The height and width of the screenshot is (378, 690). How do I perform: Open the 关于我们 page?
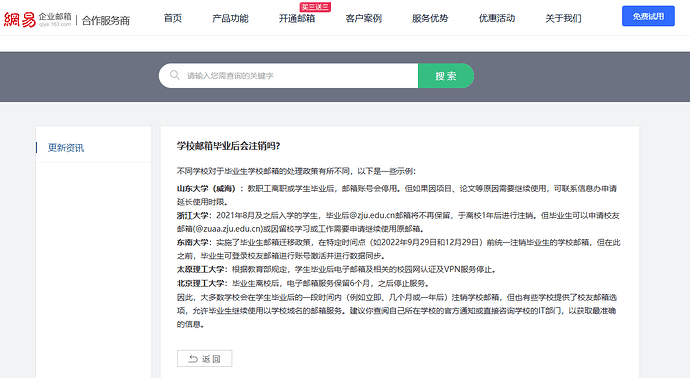(563, 18)
